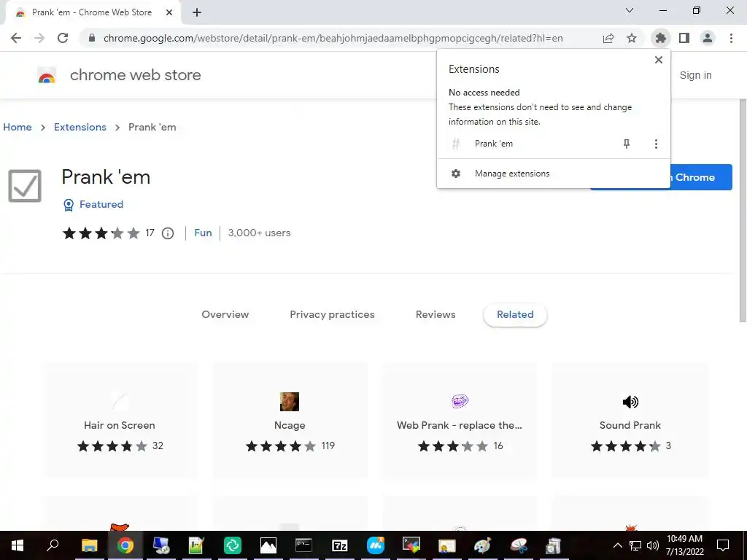Click the Sound Prank title
Image resolution: width=747 pixels, height=560 pixels.
coord(630,425)
